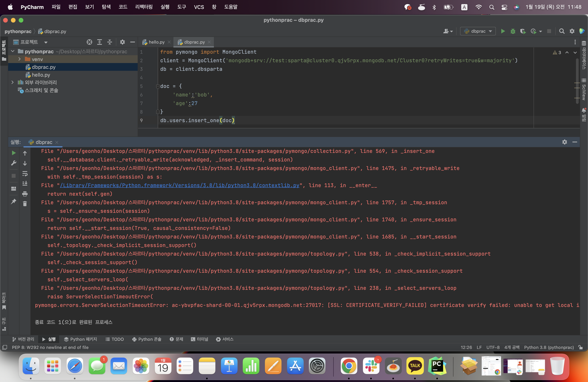Print the console output
Viewport: 588px width, 382px height.
click(x=25, y=194)
